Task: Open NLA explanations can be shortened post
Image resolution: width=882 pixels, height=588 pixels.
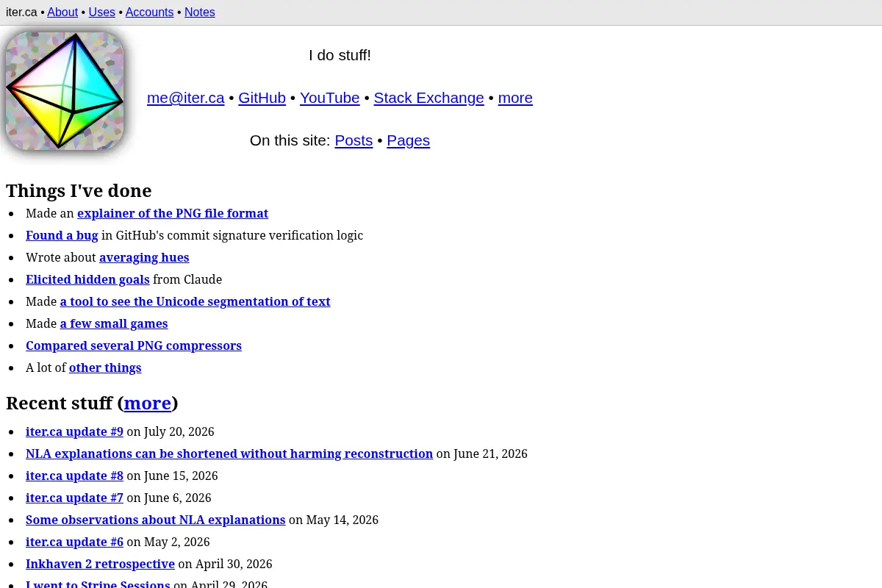Action: pyautogui.click(x=229, y=453)
